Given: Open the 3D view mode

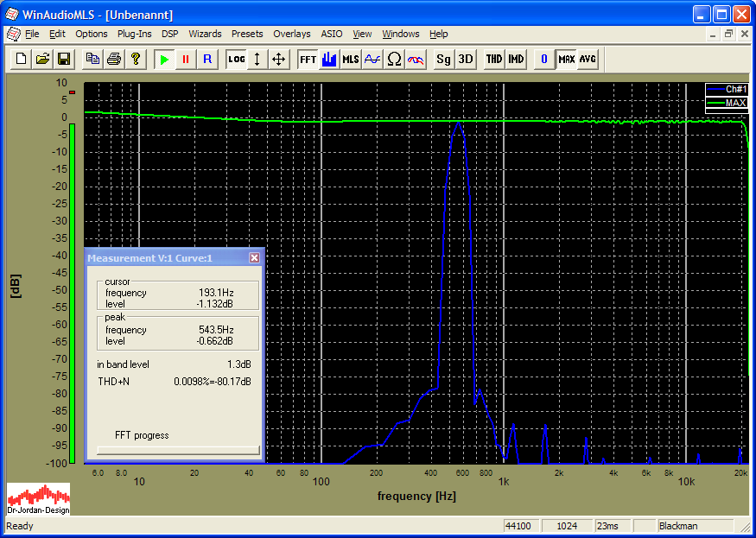Looking at the screenshot, I should (x=466, y=59).
